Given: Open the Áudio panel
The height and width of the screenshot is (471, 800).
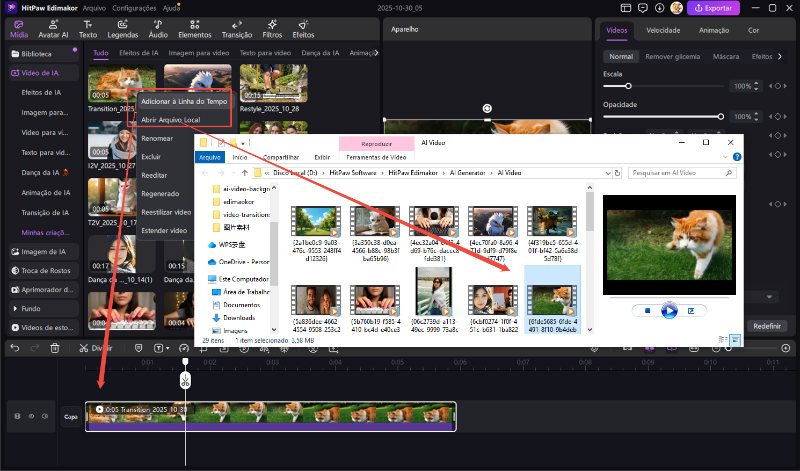Looking at the screenshot, I should click(158, 30).
